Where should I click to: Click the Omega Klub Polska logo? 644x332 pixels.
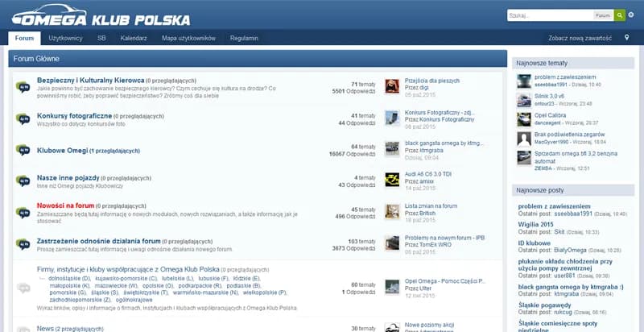coord(102,17)
